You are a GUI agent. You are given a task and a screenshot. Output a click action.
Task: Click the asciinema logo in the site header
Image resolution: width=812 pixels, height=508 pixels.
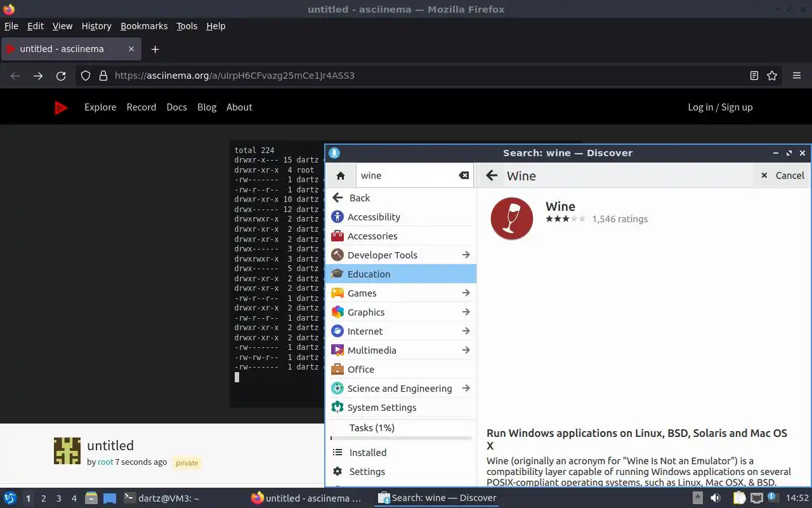point(60,108)
